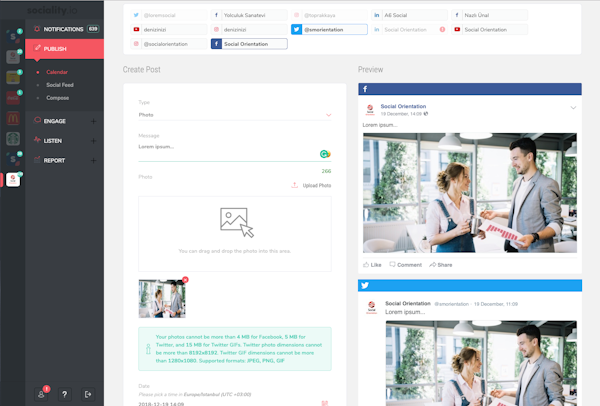
Task: Click Share in Facebook preview
Action: [441, 265]
